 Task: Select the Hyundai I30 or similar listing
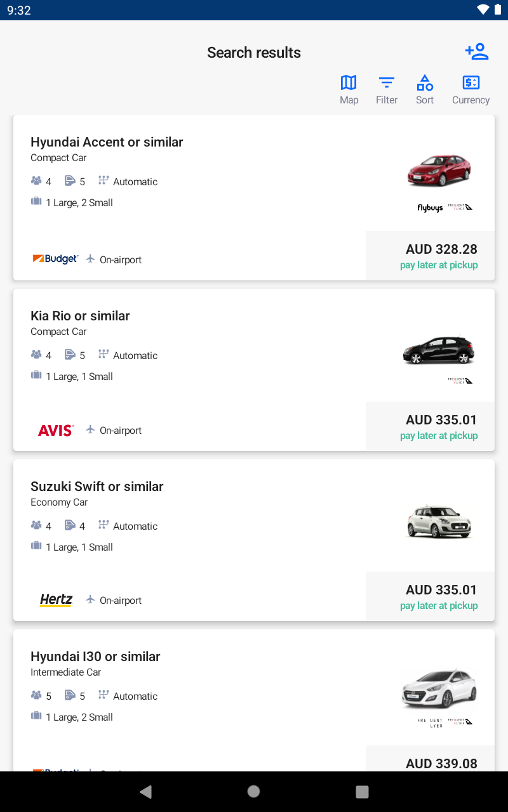click(x=95, y=657)
